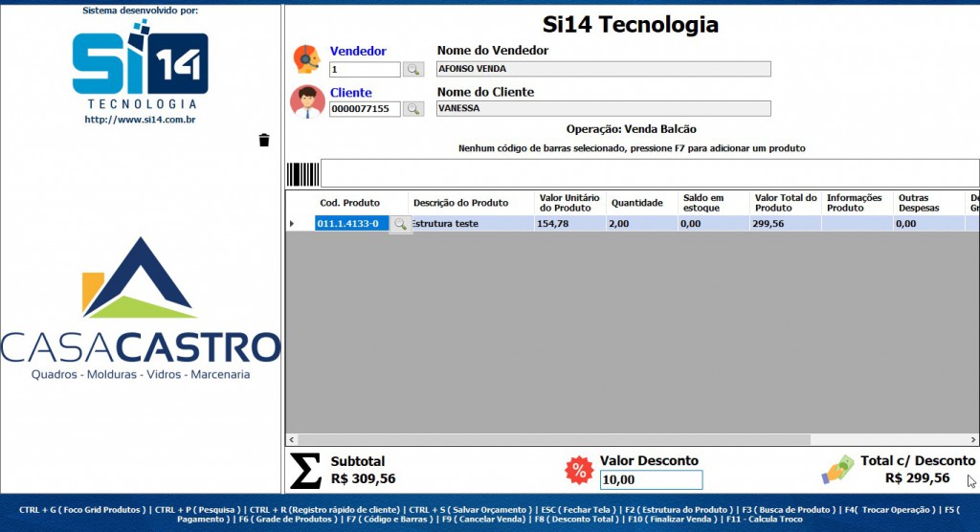Viewport: 980px width, 532px height.
Task: Click the blue Vendedor label
Action: click(358, 51)
